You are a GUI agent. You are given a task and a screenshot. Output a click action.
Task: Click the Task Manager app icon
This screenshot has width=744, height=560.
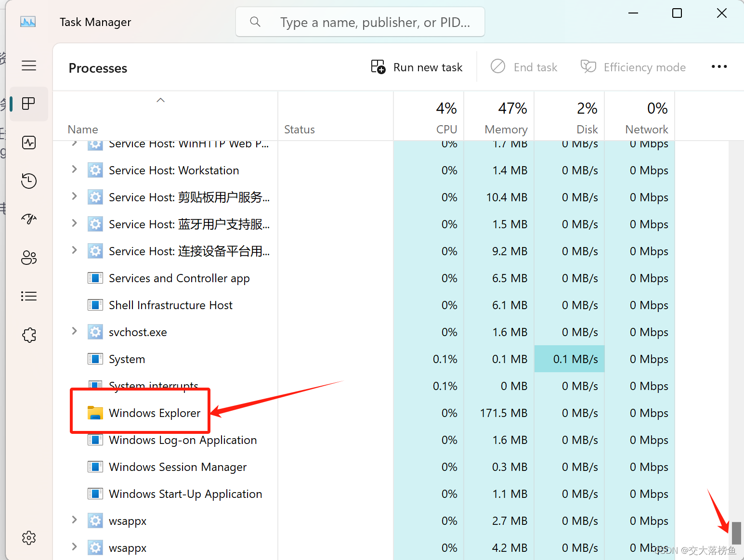[x=28, y=22]
